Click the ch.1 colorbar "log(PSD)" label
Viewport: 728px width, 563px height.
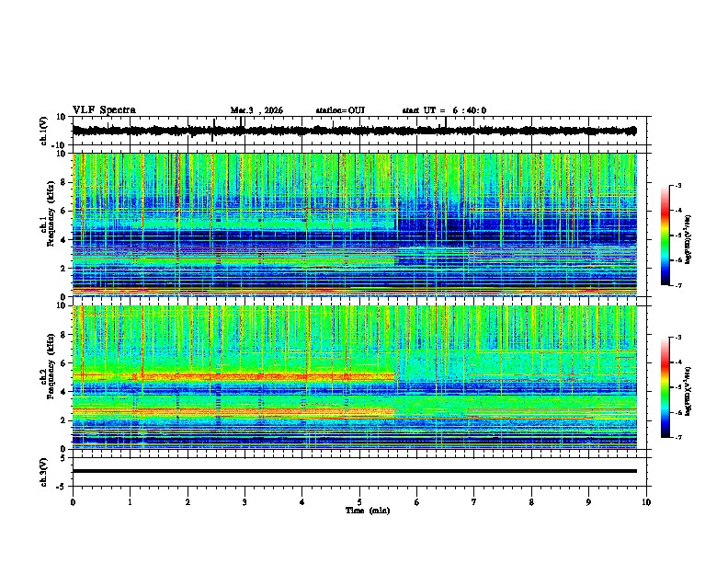(688, 240)
